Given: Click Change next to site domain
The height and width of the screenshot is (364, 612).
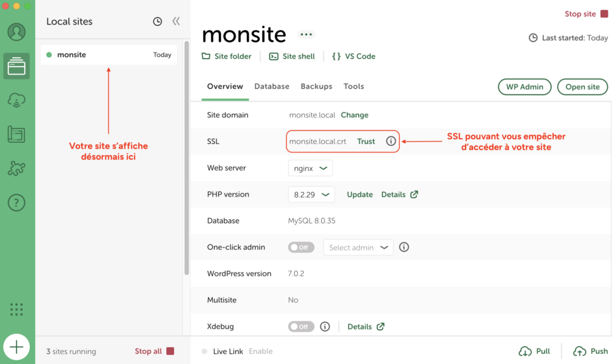Looking at the screenshot, I should click(x=354, y=115).
